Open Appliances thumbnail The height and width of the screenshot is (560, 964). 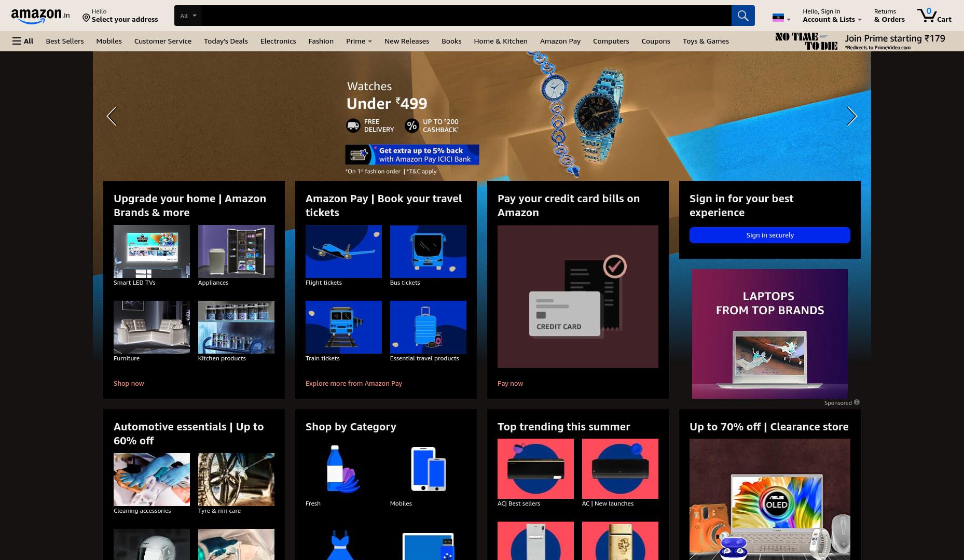coord(236,251)
